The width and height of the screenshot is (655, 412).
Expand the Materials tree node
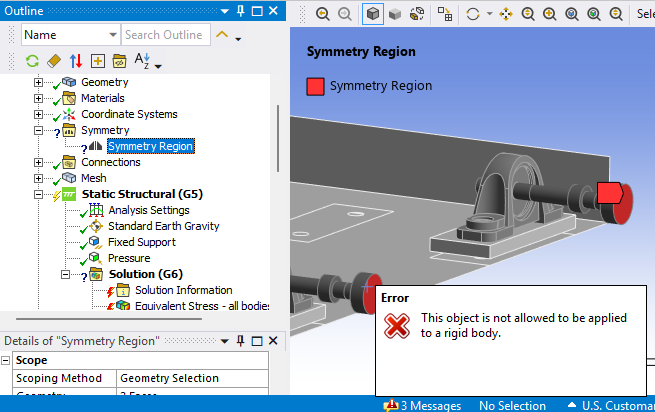coord(38,98)
